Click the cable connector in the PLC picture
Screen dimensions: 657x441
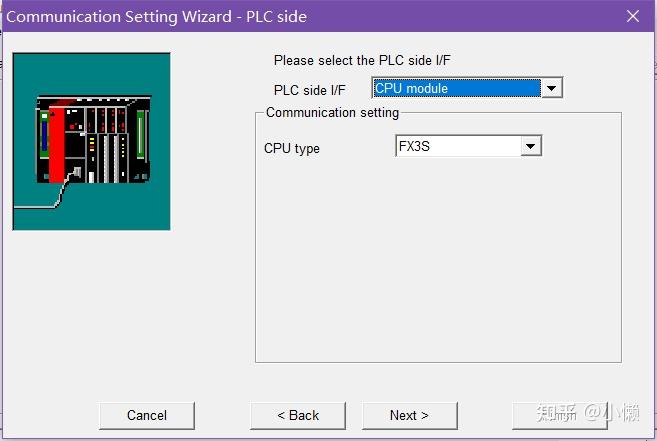[x=77, y=172]
